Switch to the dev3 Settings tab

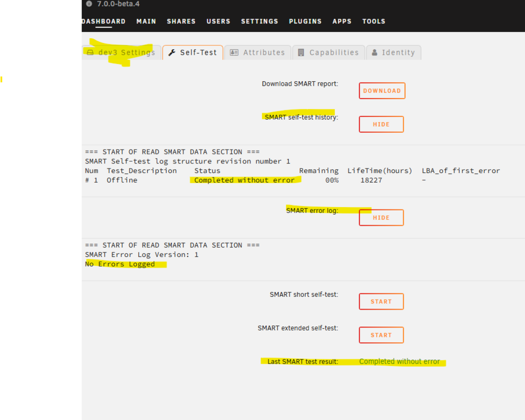pyautogui.click(x=121, y=53)
